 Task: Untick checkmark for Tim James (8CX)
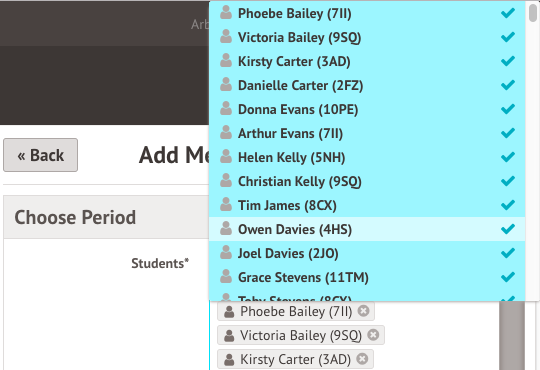point(508,205)
